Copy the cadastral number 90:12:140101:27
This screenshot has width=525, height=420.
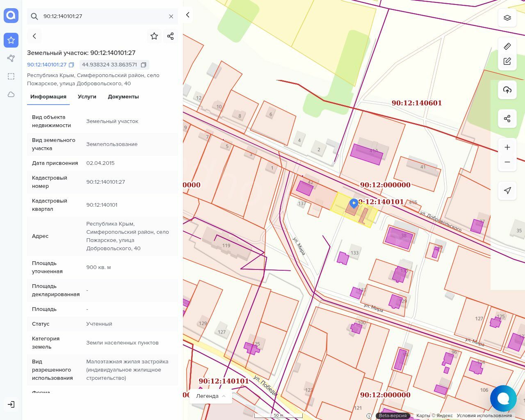click(71, 65)
